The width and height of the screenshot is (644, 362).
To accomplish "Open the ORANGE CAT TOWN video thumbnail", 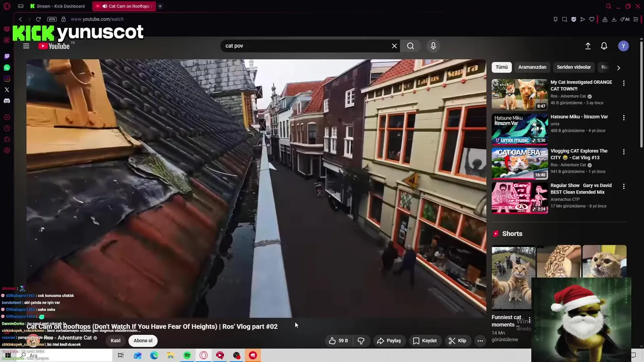I will pos(520,95).
